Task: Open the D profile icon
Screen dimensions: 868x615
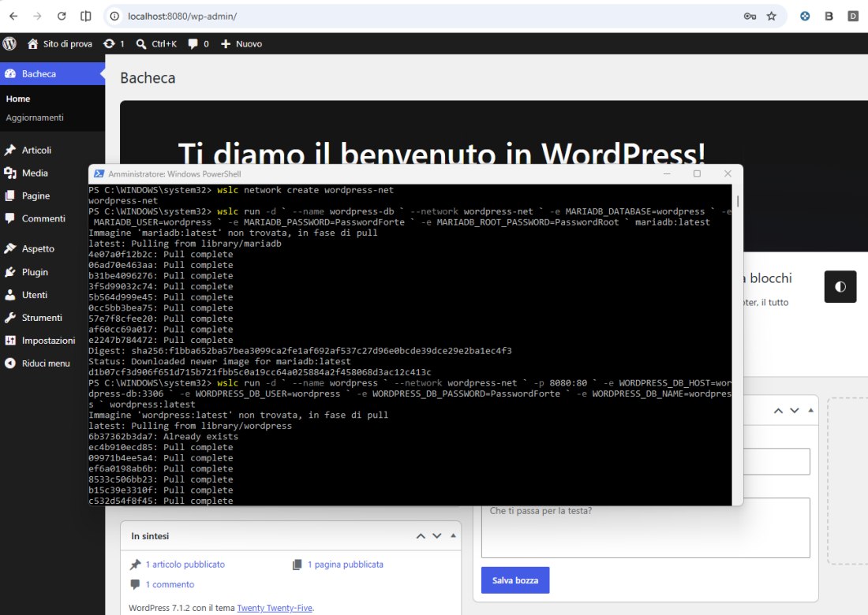Action: click(853, 16)
